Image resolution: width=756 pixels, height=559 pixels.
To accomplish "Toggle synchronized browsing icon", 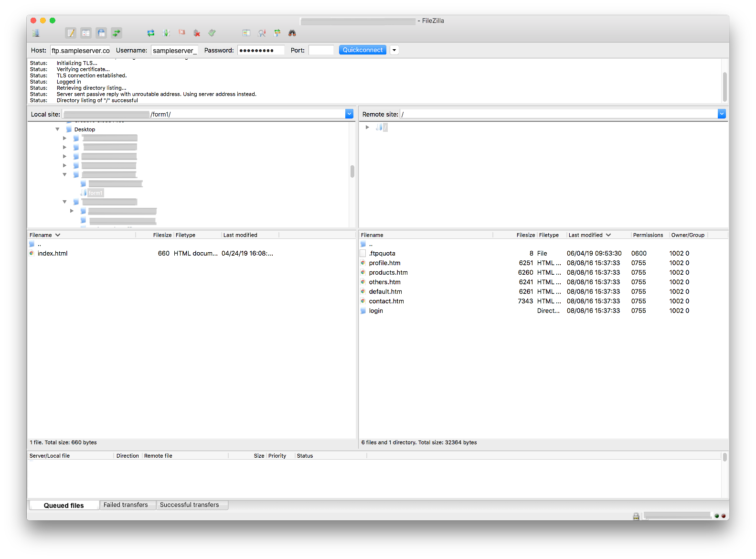I will (277, 33).
